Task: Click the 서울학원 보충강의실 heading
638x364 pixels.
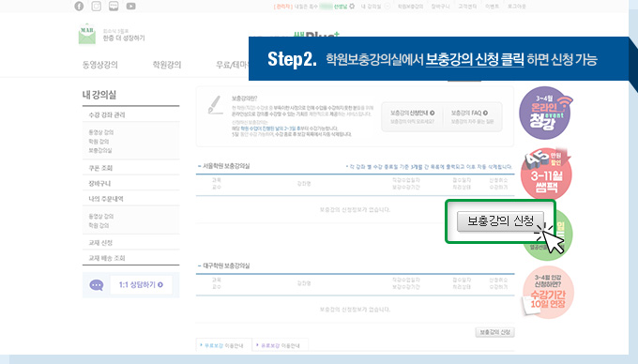Action: click(x=226, y=166)
